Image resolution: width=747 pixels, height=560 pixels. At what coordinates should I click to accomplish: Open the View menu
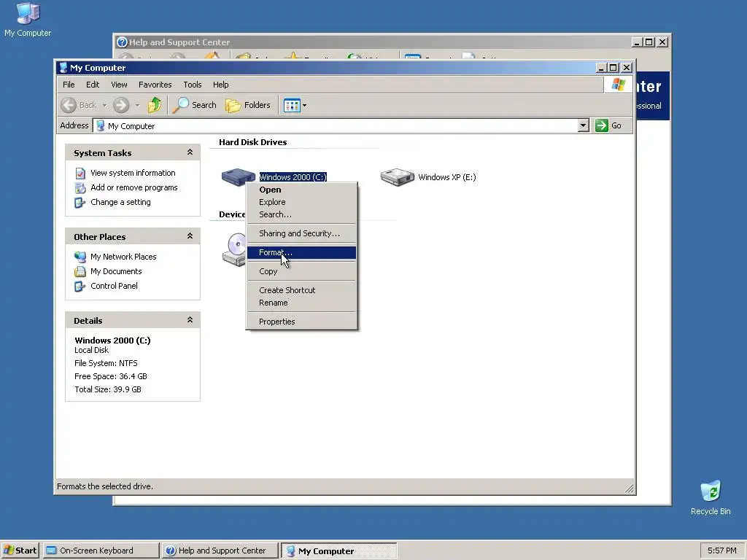point(119,85)
